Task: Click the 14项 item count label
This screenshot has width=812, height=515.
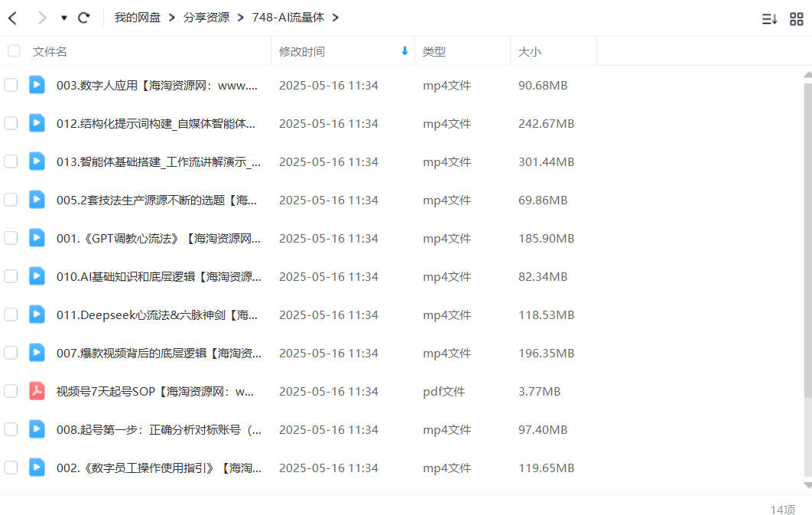Action: pyautogui.click(x=782, y=510)
